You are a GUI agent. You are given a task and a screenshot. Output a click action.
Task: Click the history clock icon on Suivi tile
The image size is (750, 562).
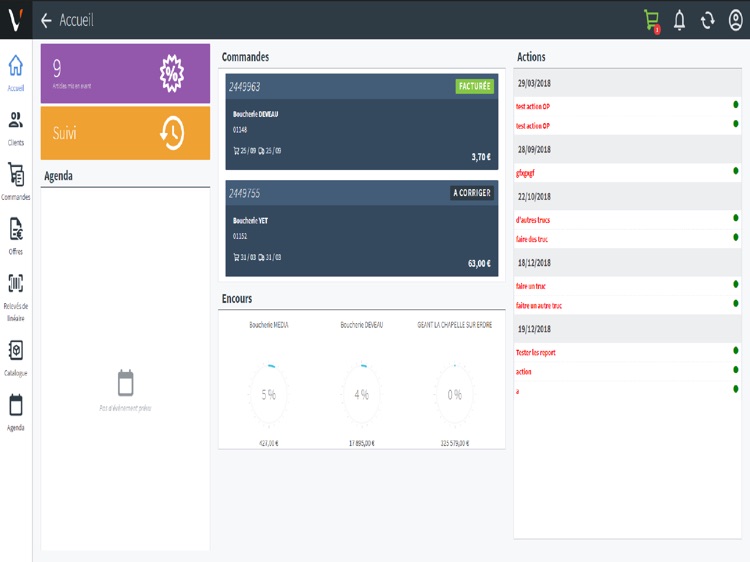click(172, 133)
